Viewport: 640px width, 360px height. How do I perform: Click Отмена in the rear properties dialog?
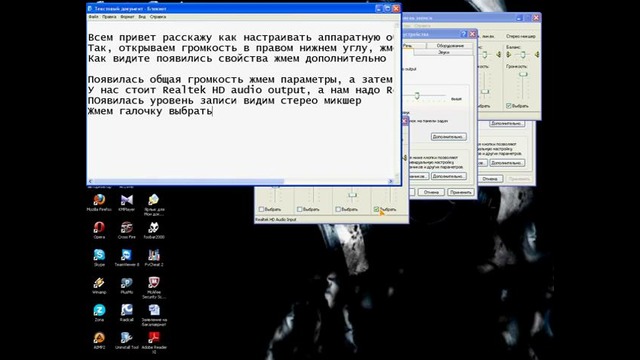tap(490, 178)
